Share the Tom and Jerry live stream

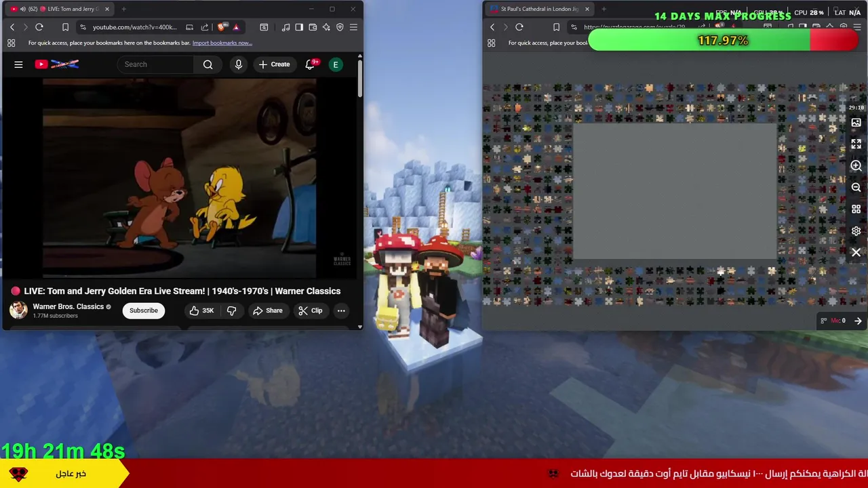(267, 310)
